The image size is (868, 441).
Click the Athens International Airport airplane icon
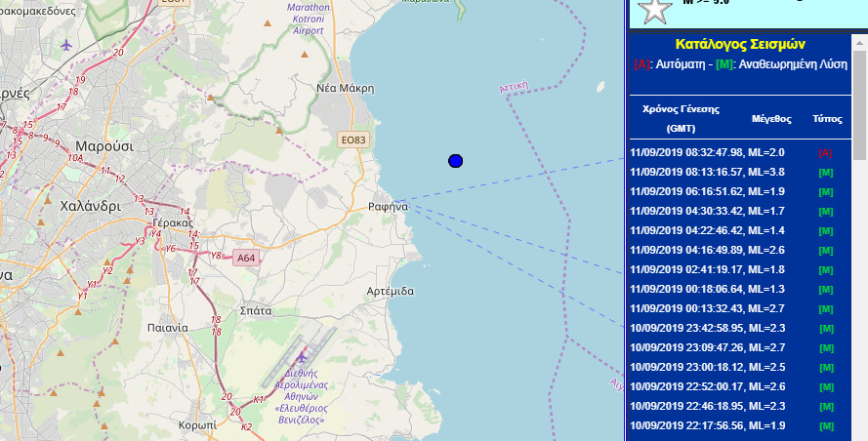tap(302, 358)
